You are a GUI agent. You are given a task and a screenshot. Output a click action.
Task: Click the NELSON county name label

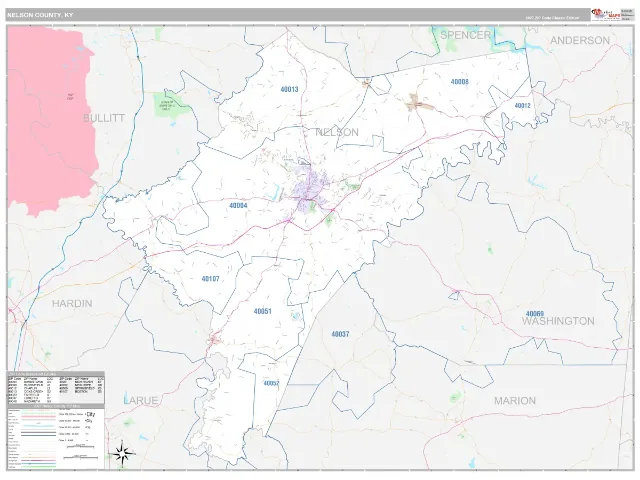pyautogui.click(x=337, y=132)
